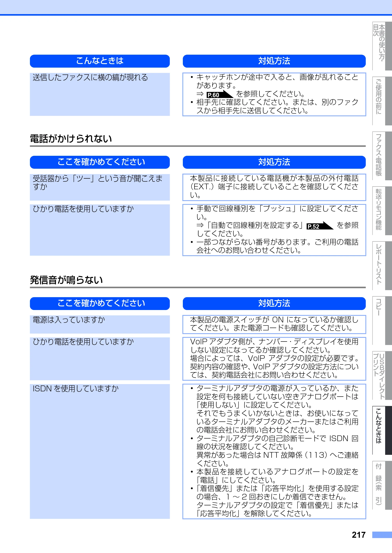392x553 pixels.
Task: Select the こんなときは side tab
Action: [382, 430]
